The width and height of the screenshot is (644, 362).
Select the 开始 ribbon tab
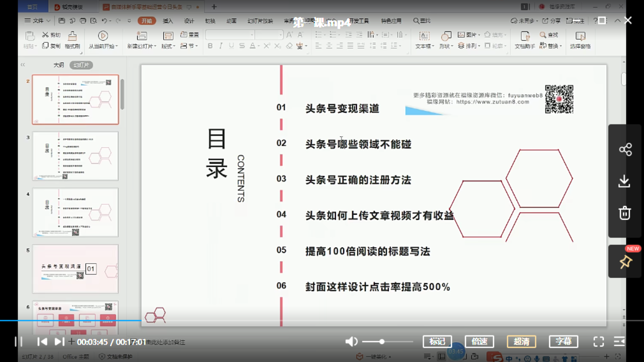(147, 21)
